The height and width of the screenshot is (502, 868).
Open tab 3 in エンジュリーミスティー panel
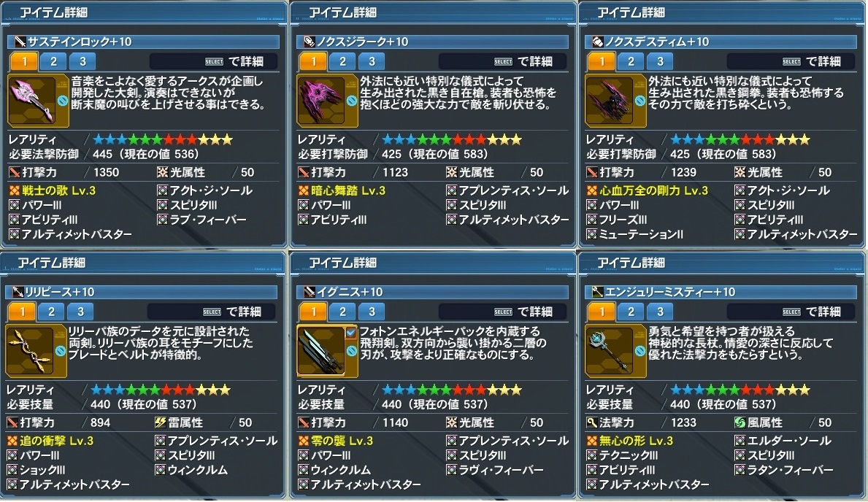(x=660, y=312)
